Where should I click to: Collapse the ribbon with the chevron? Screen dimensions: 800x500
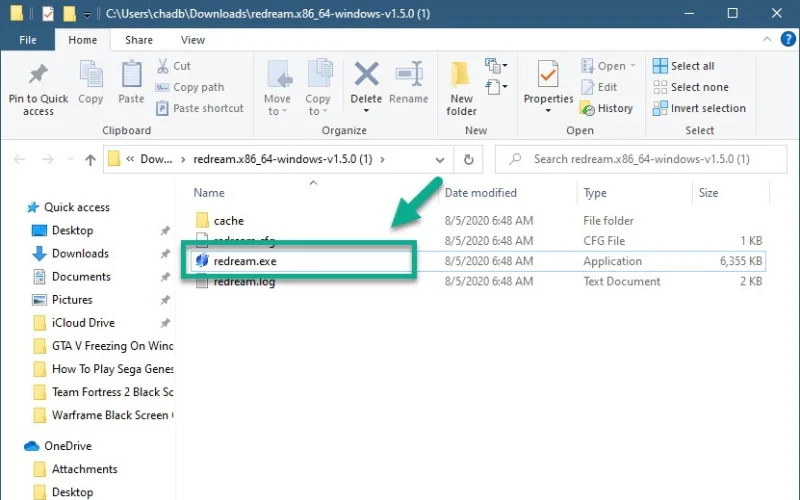point(767,39)
